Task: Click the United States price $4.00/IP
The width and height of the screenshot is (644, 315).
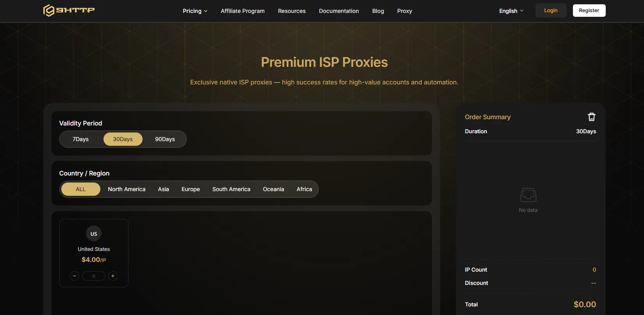Action: [x=94, y=260]
